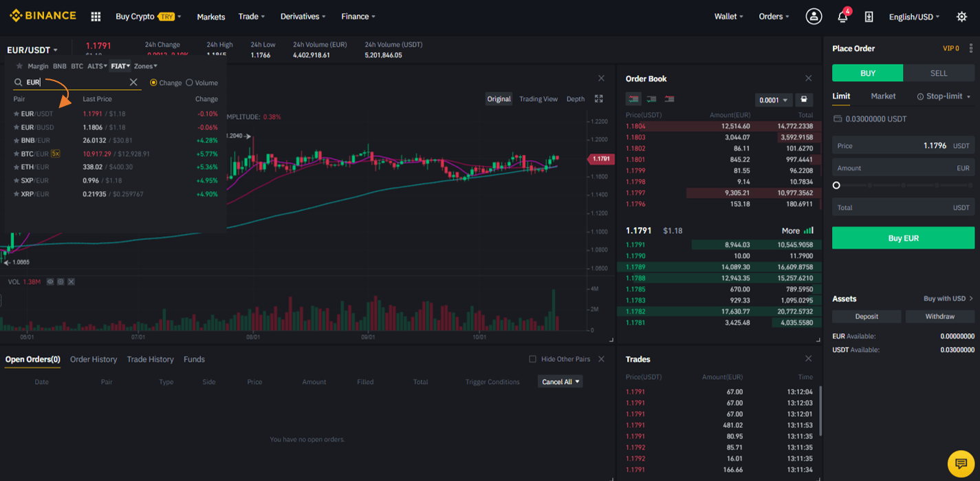
Task: Expand the English/USD language dropdown
Action: [914, 17]
